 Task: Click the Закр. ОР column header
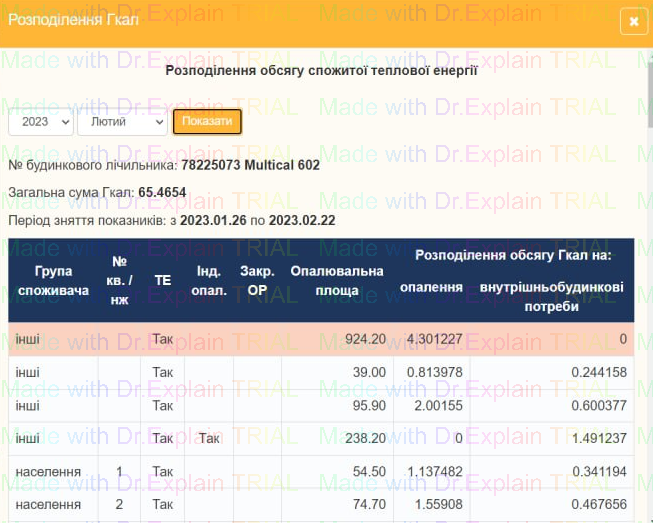coord(257,280)
